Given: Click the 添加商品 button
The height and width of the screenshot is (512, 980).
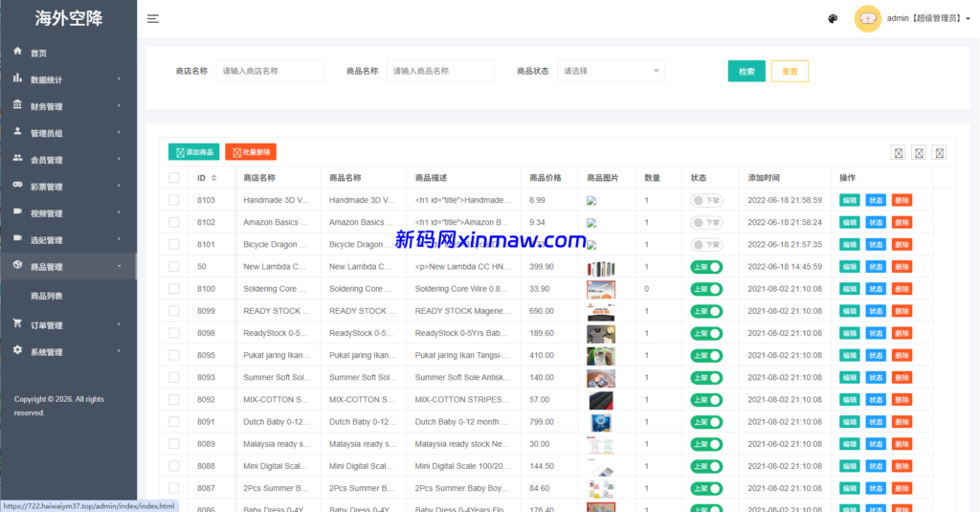Looking at the screenshot, I should click(x=193, y=152).
